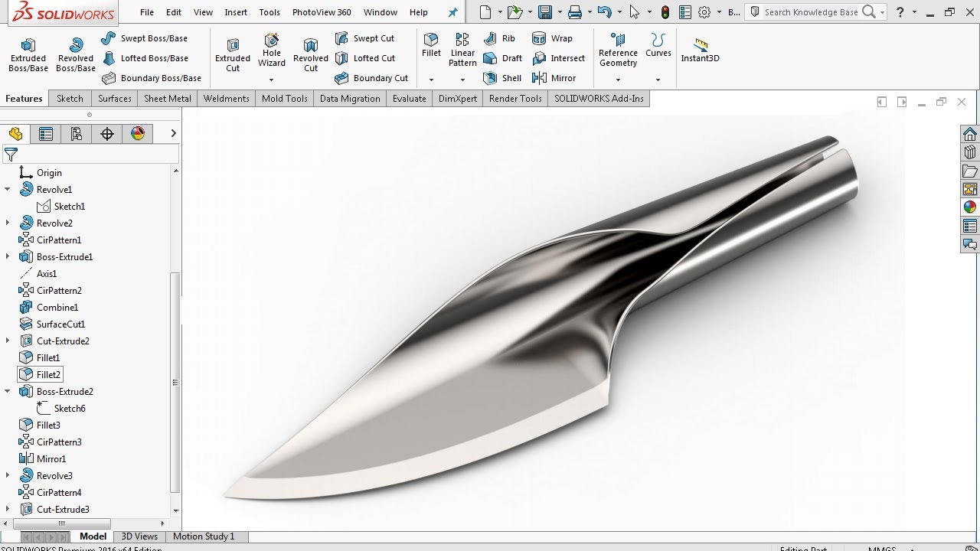Viewport: 980px width, 551px height.
Task: Open DimXpertManager panel tab
Action: click(107, 134)
